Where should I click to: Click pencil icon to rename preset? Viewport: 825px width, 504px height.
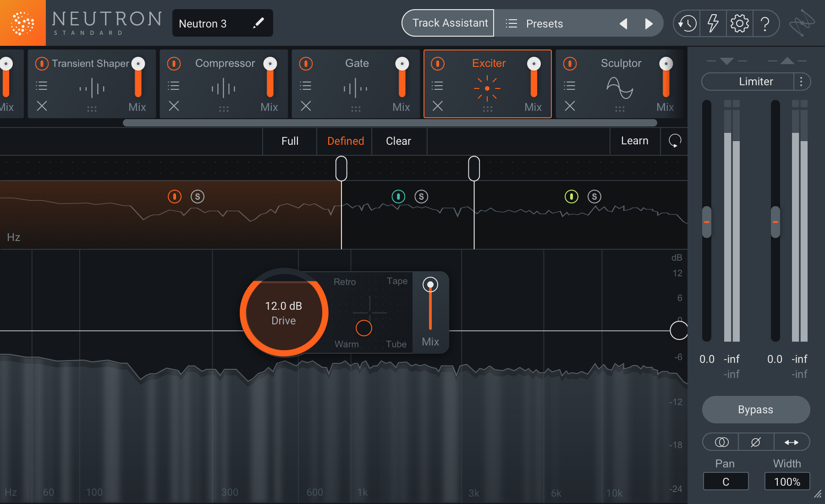(258, 23)
